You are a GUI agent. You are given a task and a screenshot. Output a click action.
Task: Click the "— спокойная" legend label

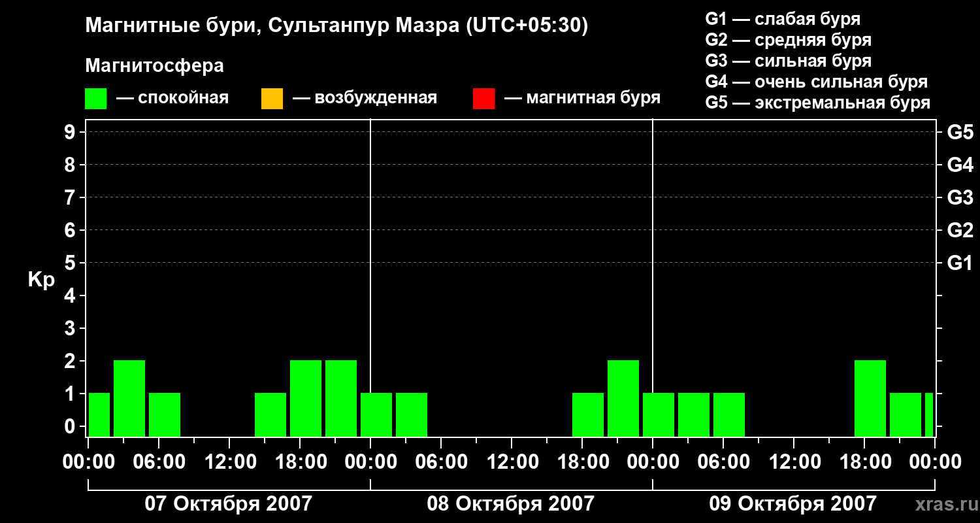click(172, 99)
